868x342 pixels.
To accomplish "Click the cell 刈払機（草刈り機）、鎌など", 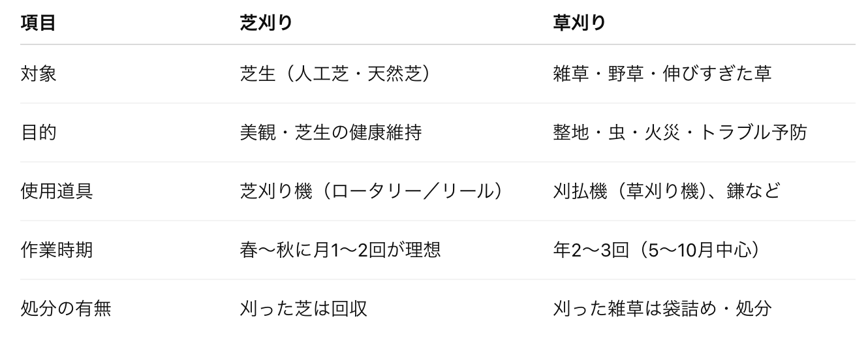I will pos(666,191).
